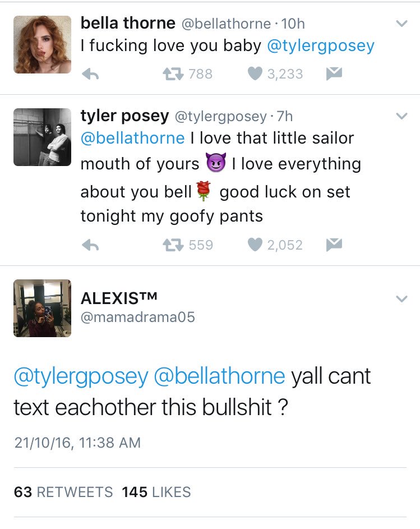Open options chevron on bella thorne's tweet
Image resolution: width=420 pixels, height=529 pixels.
(x=401, y=24)
